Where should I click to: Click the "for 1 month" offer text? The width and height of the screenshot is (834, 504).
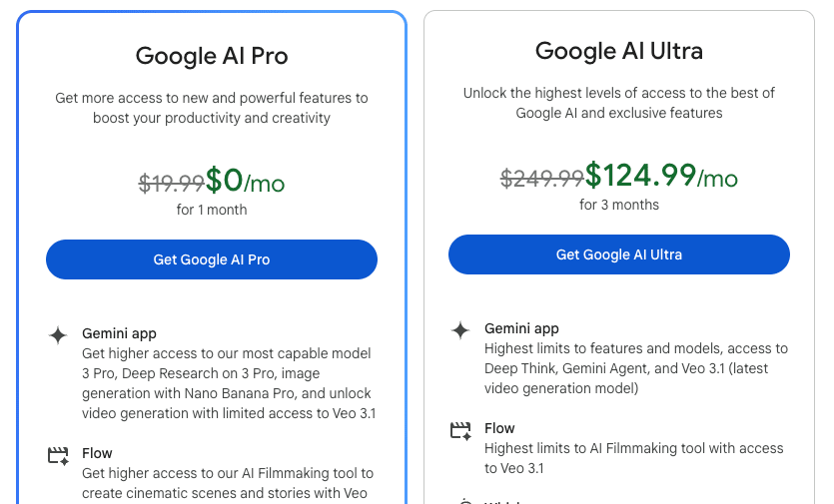click(x=212, y=210)
